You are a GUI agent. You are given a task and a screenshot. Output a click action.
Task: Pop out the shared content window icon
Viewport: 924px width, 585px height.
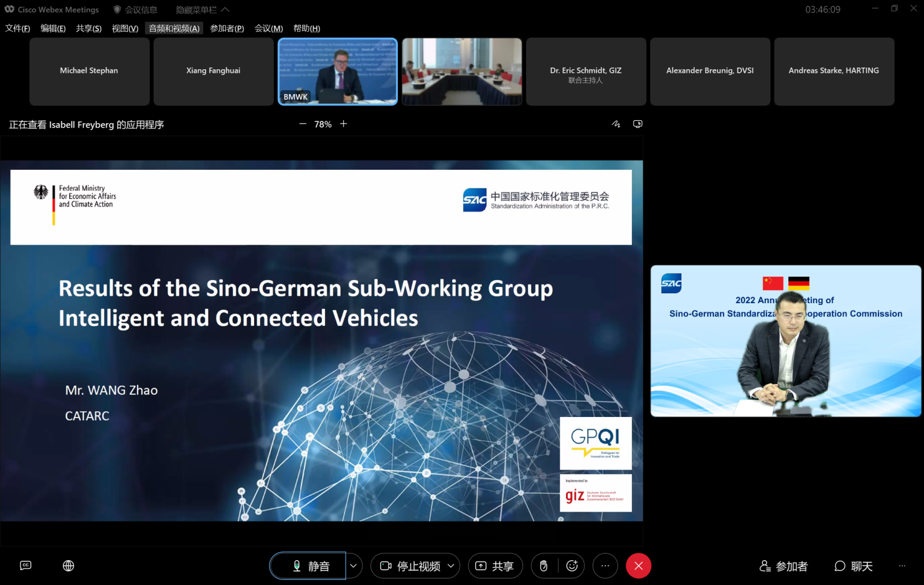[x=638, y=124]
